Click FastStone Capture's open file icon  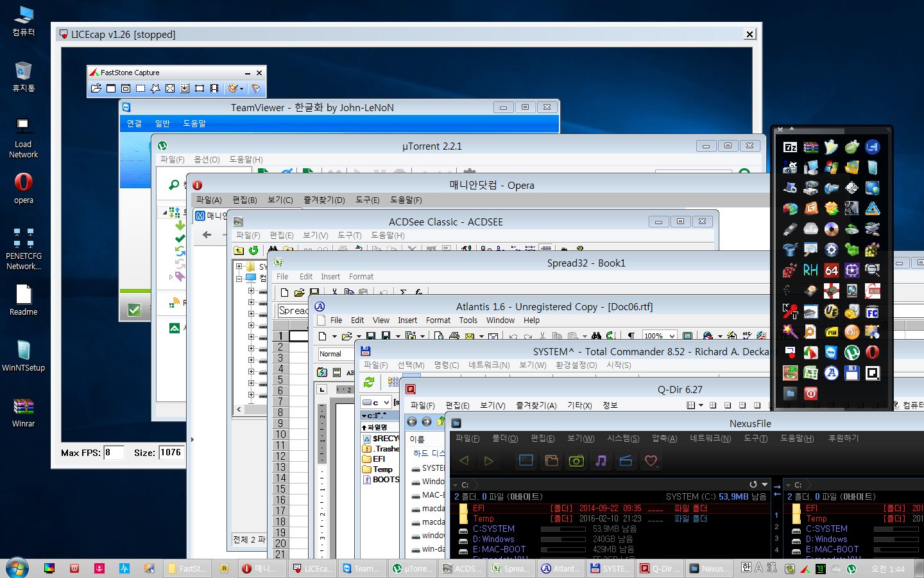[x=96, y=89]
